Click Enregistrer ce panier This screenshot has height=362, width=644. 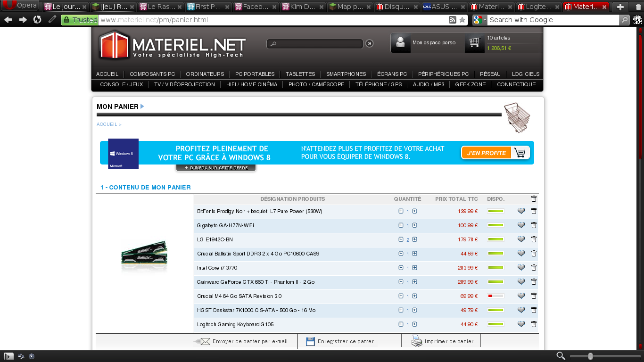coord(340,341)
